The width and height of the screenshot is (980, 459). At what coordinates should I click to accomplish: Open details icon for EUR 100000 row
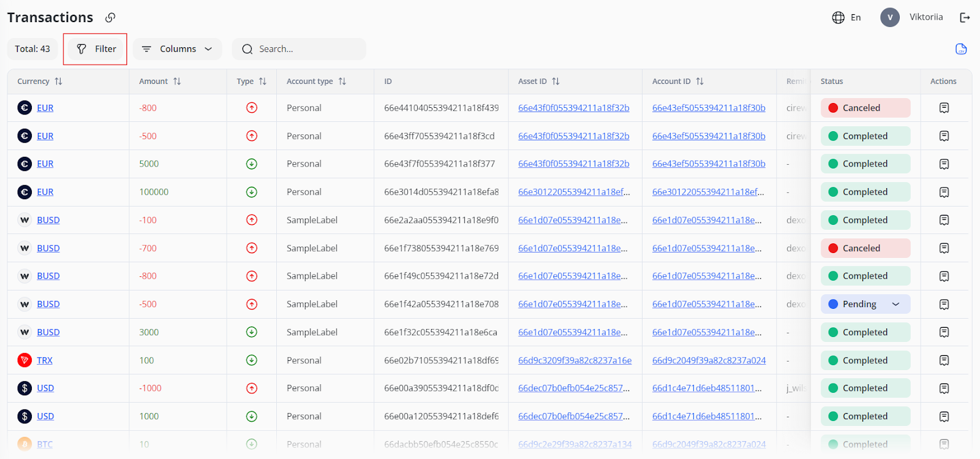pyautogui.click(x=944, y=192)
